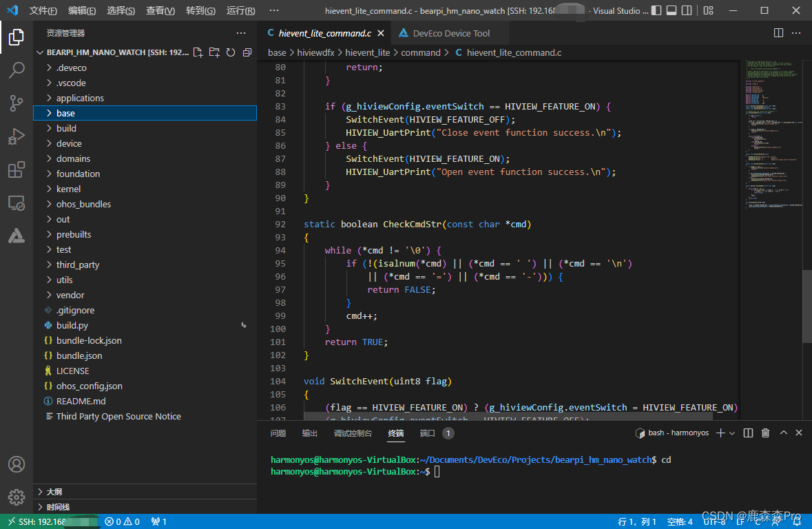The width and height of the screenshot is (812, 529).
Task: Kill the terminal with trash icon
Action: tap(765, 433)
